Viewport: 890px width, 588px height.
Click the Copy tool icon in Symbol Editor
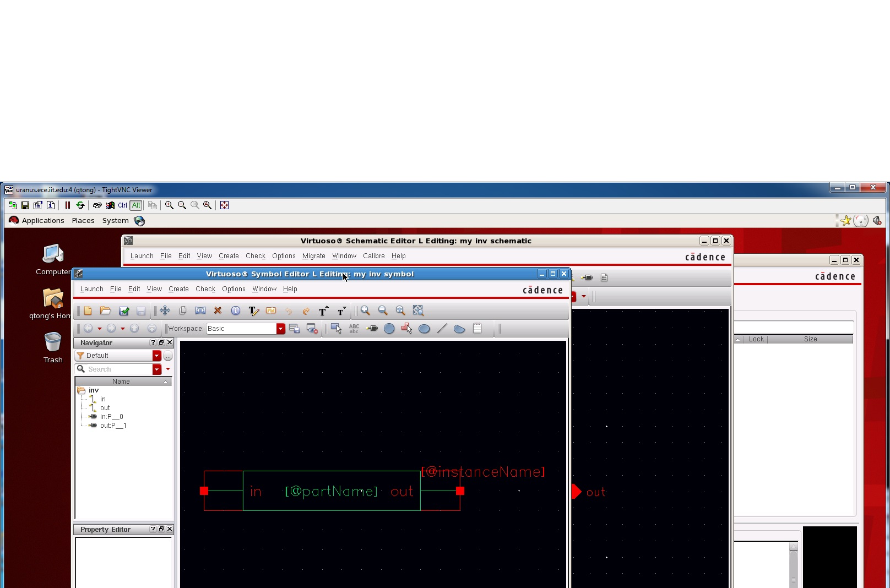point(183,311)
